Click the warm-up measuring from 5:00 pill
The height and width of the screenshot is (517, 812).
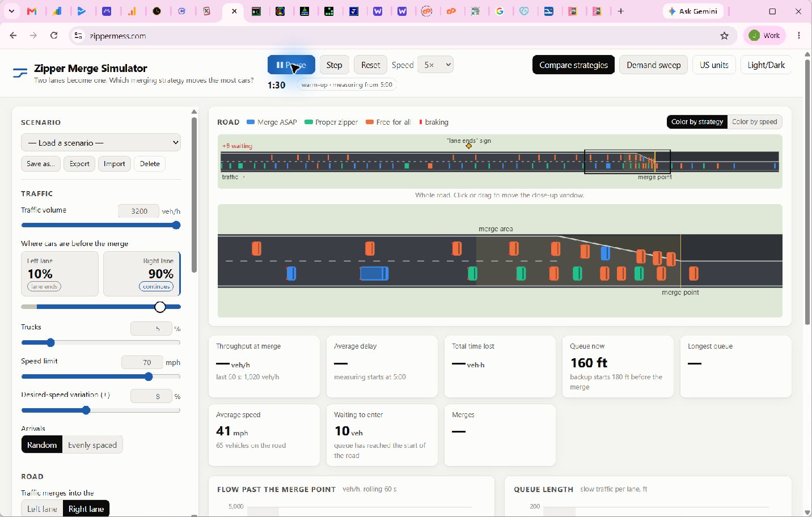(x=346, y=84)
